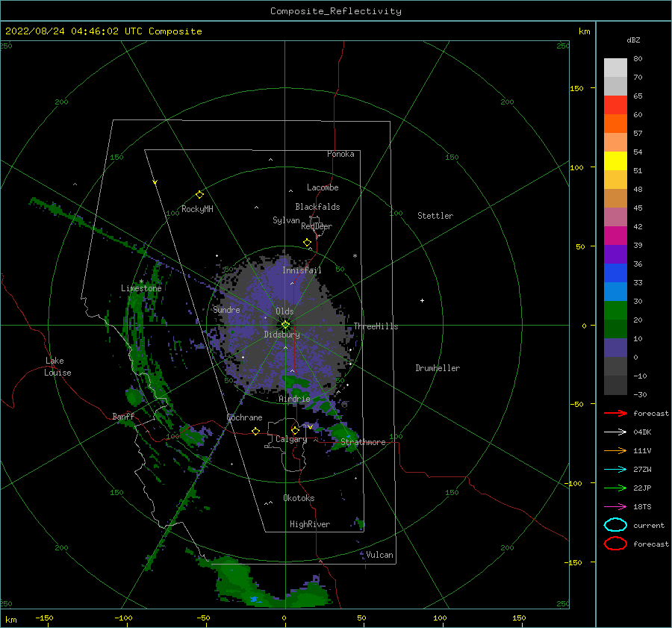Click the red forecast arrow in legend
Screen dimensions: 672x628
coord(615,413)
